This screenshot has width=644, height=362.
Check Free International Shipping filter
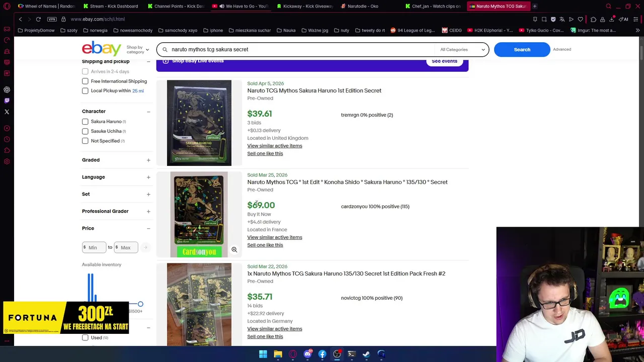click(x=85, y=81)
